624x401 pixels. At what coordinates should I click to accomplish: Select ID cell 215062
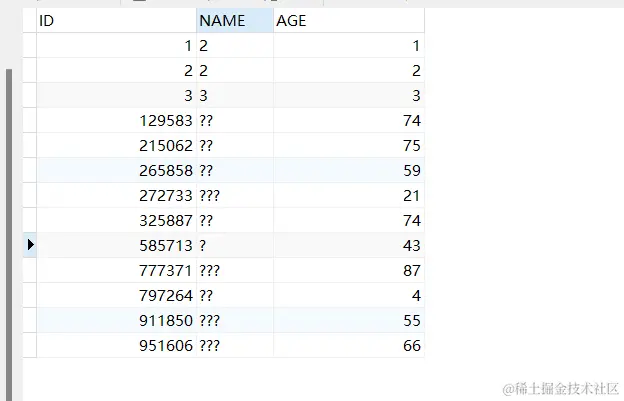pyautogui.click(x=116, y=146)
